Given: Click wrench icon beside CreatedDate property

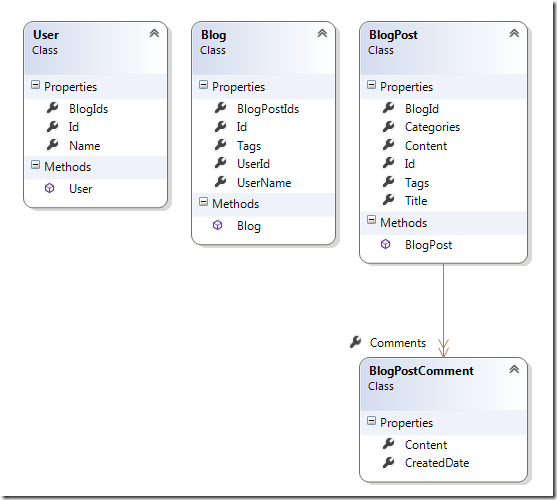Looking at the screenshot, I should click(x=388, y=462).
